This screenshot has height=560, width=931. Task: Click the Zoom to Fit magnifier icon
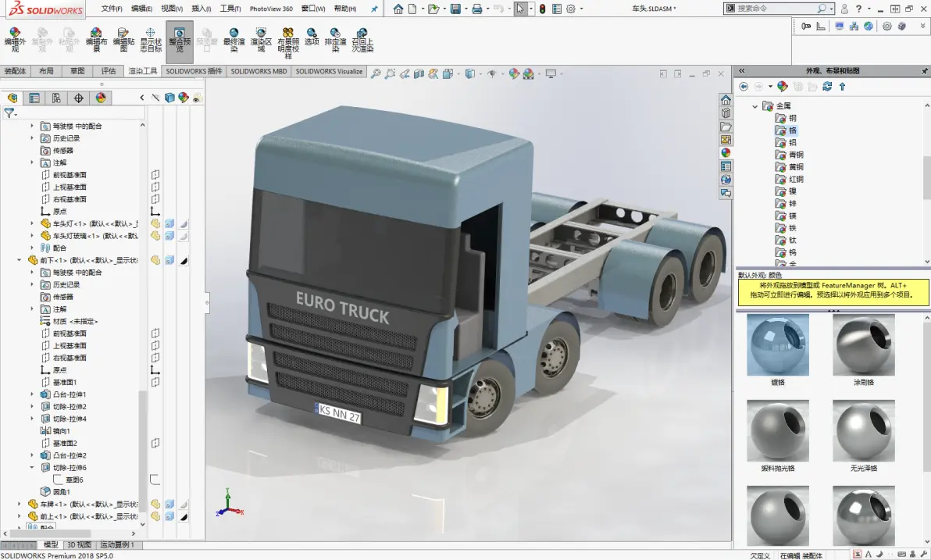click(376, 73)
